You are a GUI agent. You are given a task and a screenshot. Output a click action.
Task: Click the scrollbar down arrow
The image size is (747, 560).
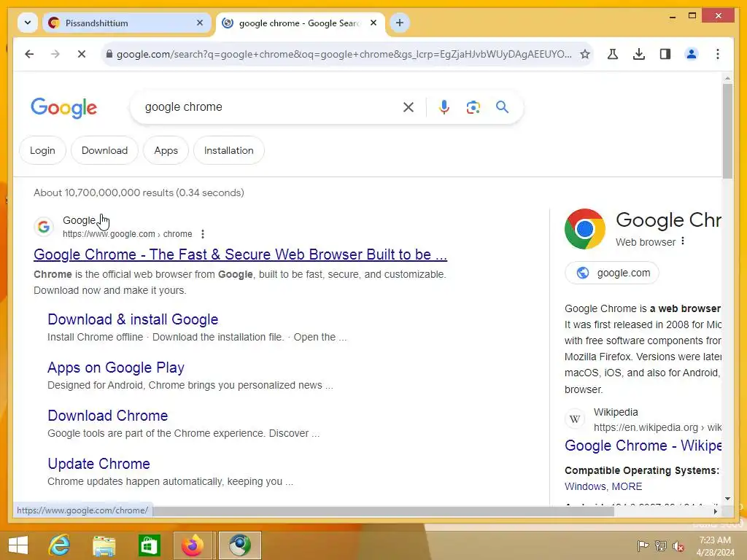coord(727,499)
